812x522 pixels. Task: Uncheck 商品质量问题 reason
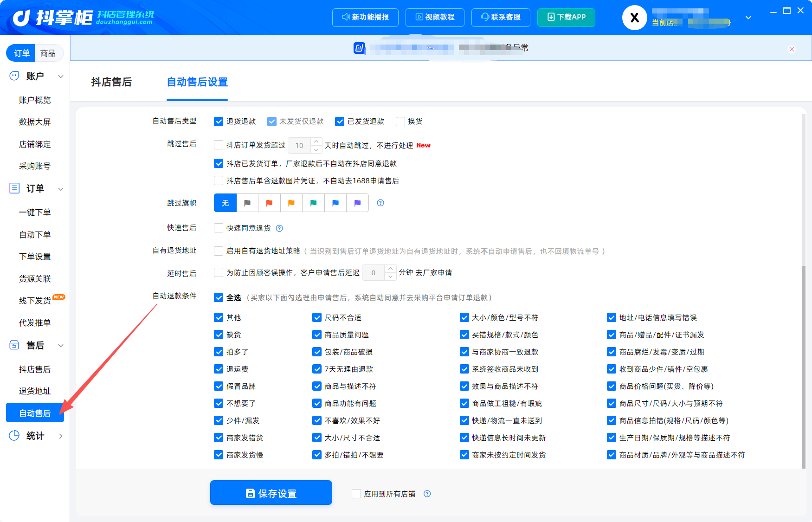click(317, 335)
